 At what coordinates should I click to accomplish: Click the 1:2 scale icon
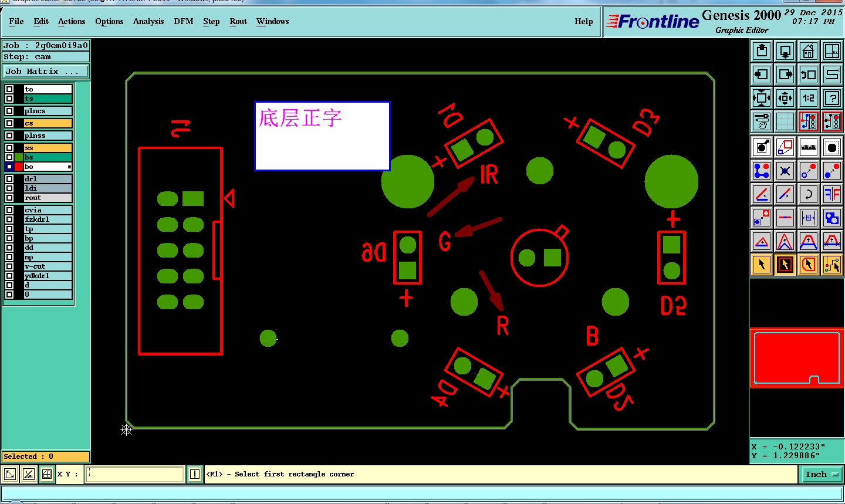click(x=809, y=98)
